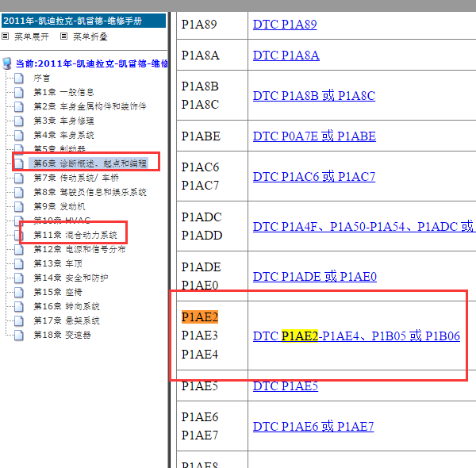Click the page icon next to 序言
Viewport: 476px width, 468px height.
19,78
